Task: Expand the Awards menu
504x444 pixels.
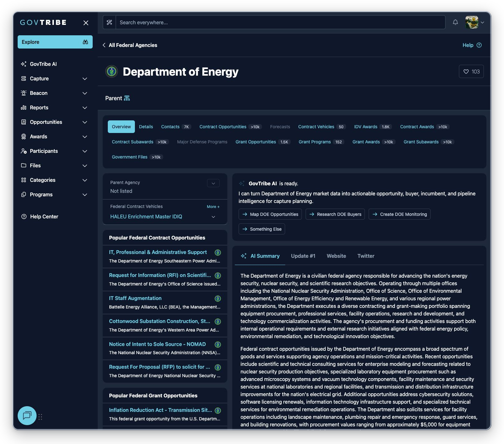Action: click(85, 136)
